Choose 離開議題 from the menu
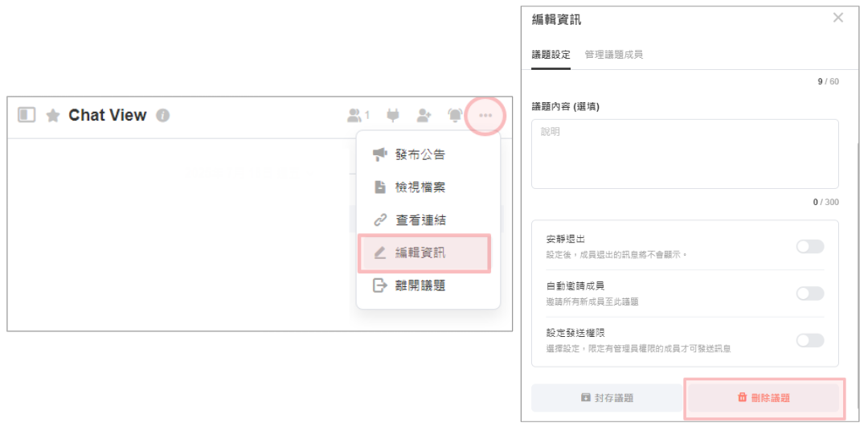 (x=420, y=285)
